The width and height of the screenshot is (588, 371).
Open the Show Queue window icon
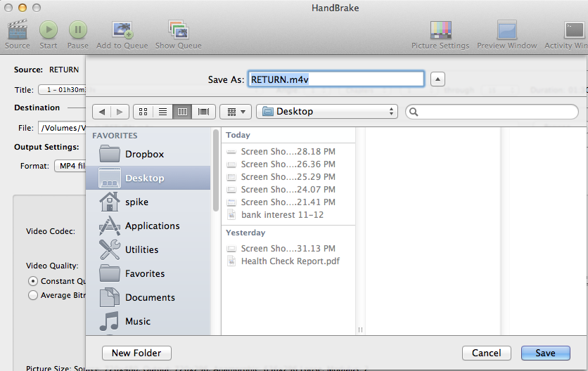pos(178,30)
